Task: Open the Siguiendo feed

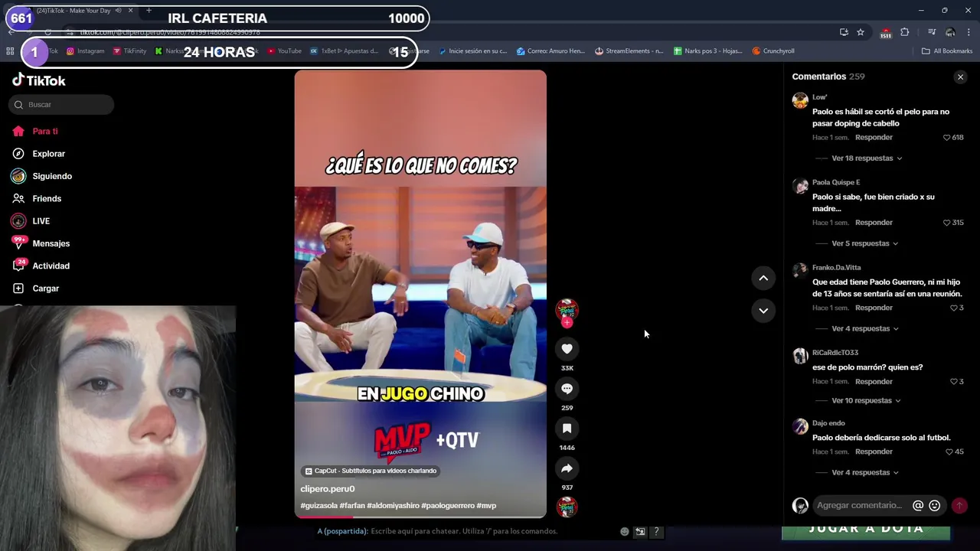Action: pyautogui.click(x=42, y=176)
